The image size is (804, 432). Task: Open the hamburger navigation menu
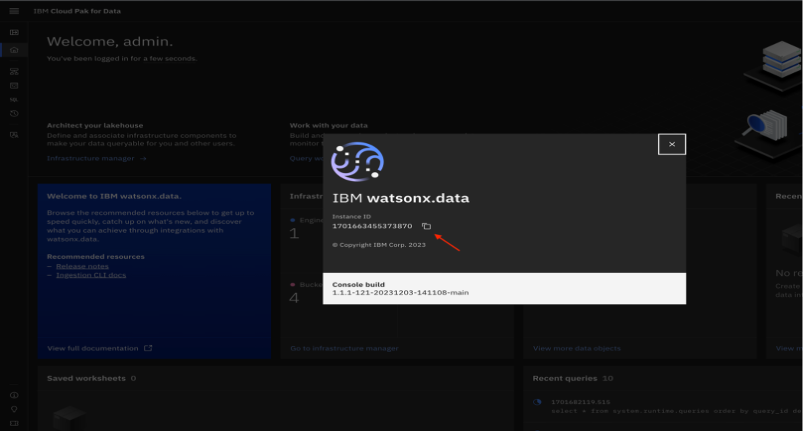point(14,10)
